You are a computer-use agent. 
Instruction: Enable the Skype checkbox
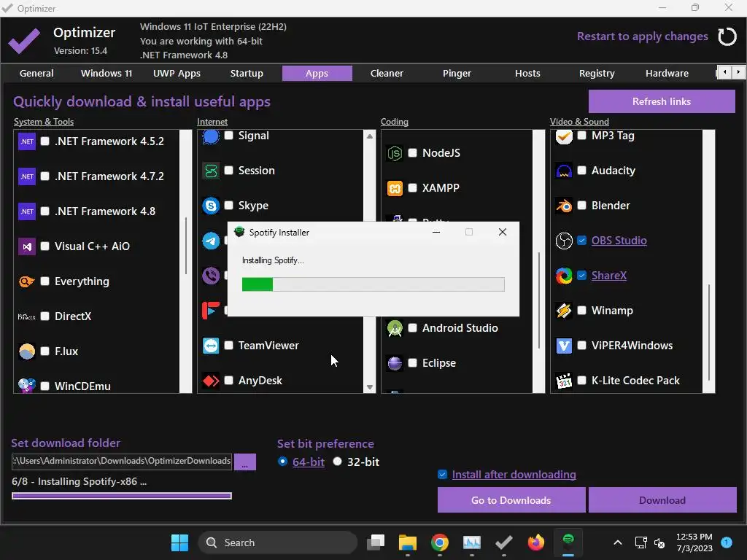tap(228, 205)
